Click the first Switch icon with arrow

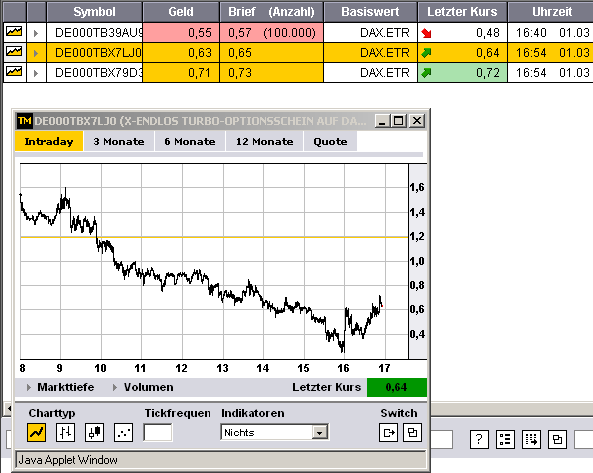pos(389,432)
